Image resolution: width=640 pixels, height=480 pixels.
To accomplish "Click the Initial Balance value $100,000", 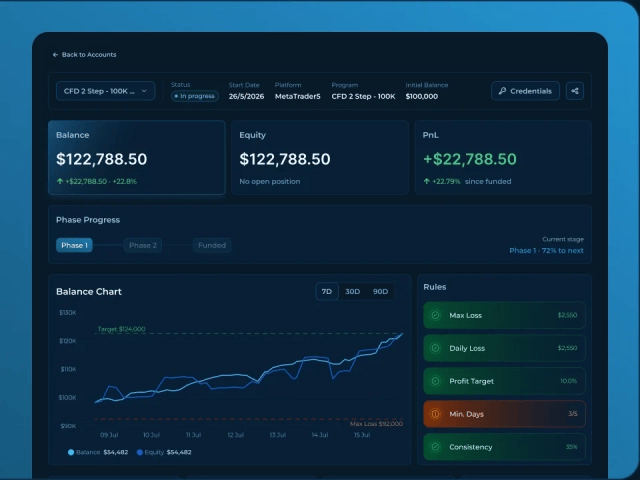I will tap(422, 97).
